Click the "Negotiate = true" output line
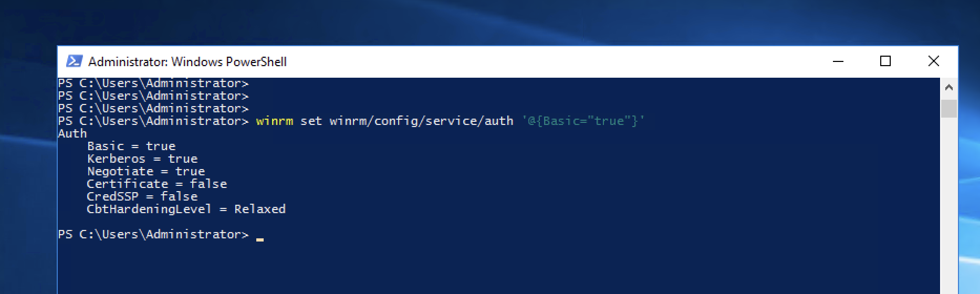This screenshot has height=294, width=980. [x=146, y=172]
